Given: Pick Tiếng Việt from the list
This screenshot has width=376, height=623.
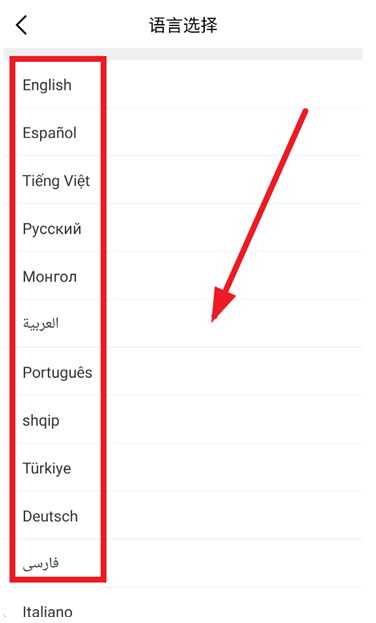Looking at the screenshot, I should (x=183, y=180).
